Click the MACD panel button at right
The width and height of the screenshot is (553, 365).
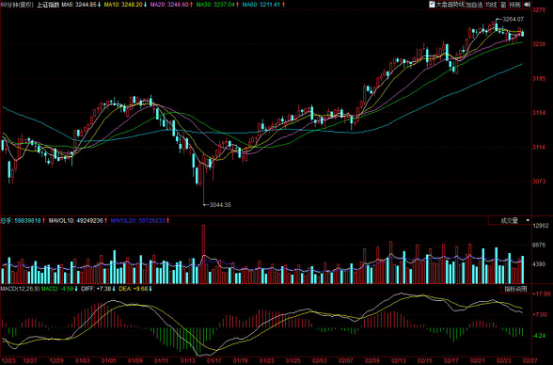tap(515, 289)
